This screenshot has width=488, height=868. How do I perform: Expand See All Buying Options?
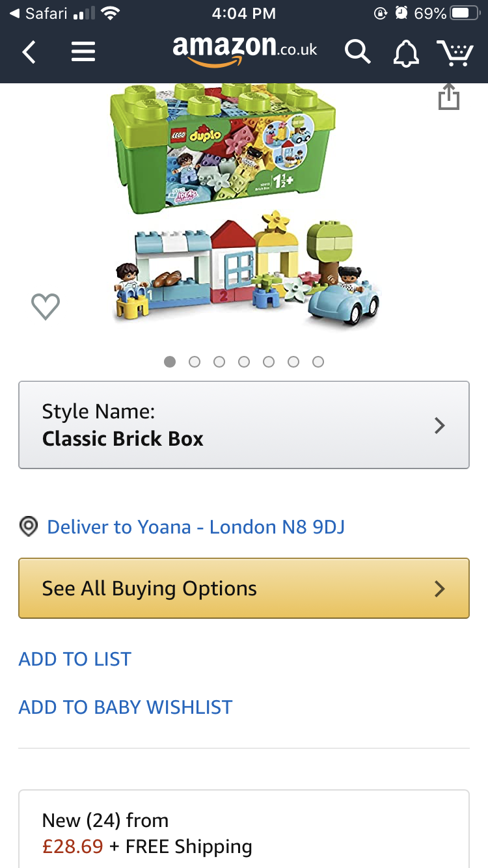244,588
